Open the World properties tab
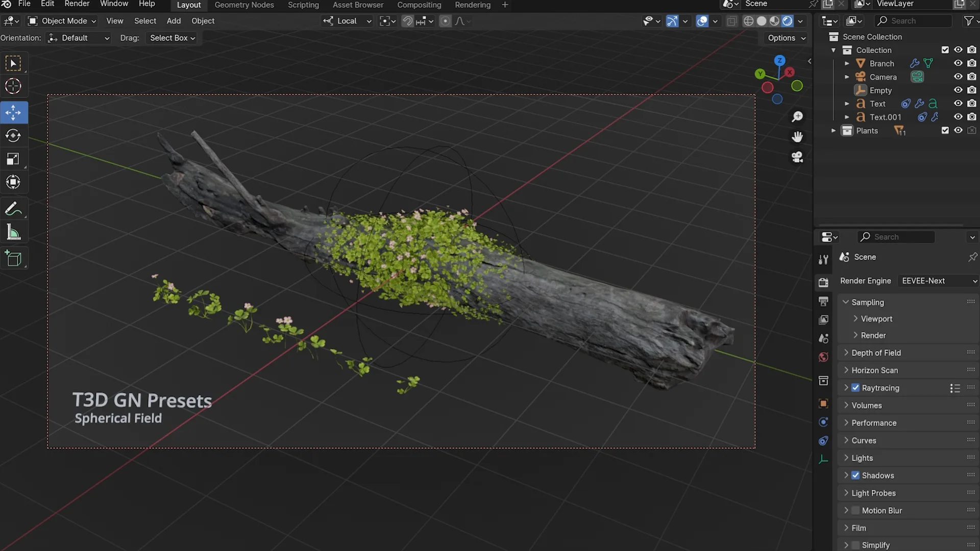Viewport: 980px width, 551px height. (823, 357)
